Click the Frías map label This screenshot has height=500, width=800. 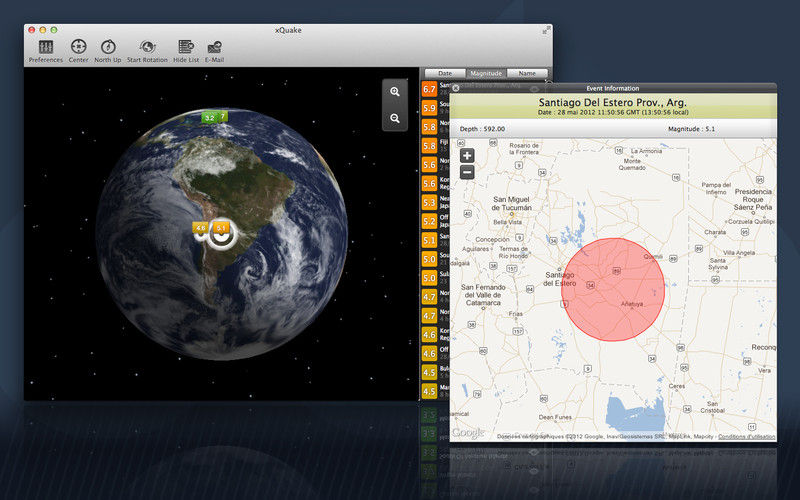pos(516,314)
